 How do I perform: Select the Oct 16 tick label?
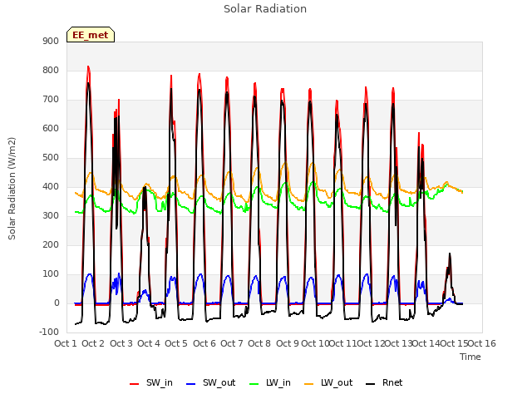click(482, 343)
